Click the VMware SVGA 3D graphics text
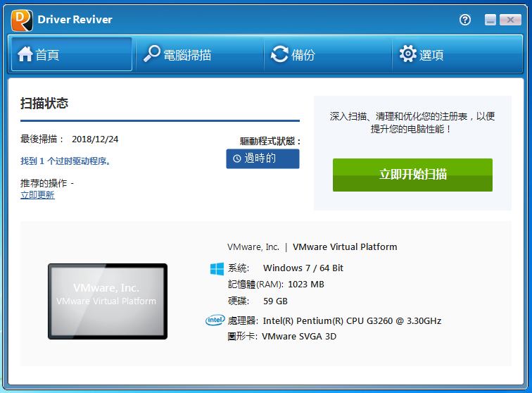Viewport: 532px width, 393px height. (x=299, y=336)
